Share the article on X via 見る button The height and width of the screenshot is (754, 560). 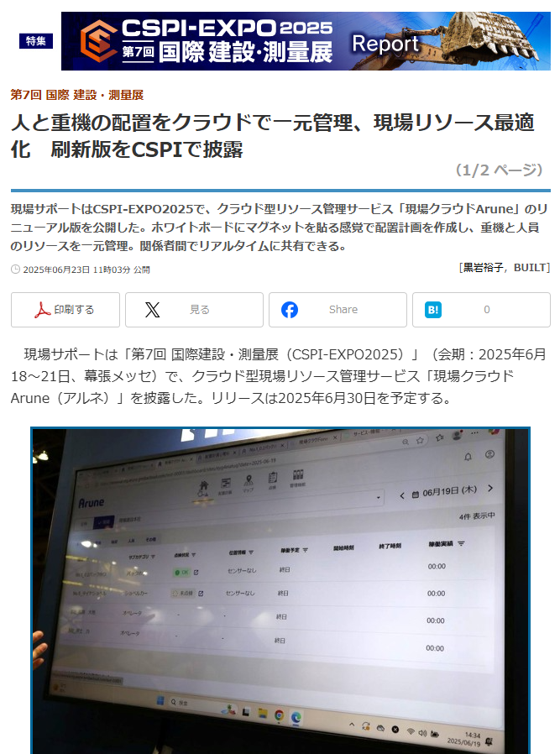[x=194, y=310]
